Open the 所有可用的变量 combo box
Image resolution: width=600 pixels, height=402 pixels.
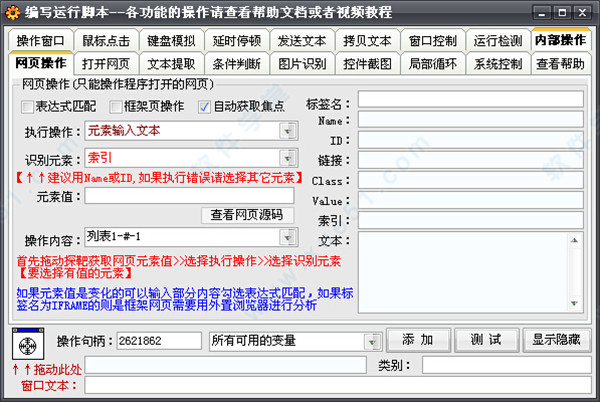[x=372, y=340]
